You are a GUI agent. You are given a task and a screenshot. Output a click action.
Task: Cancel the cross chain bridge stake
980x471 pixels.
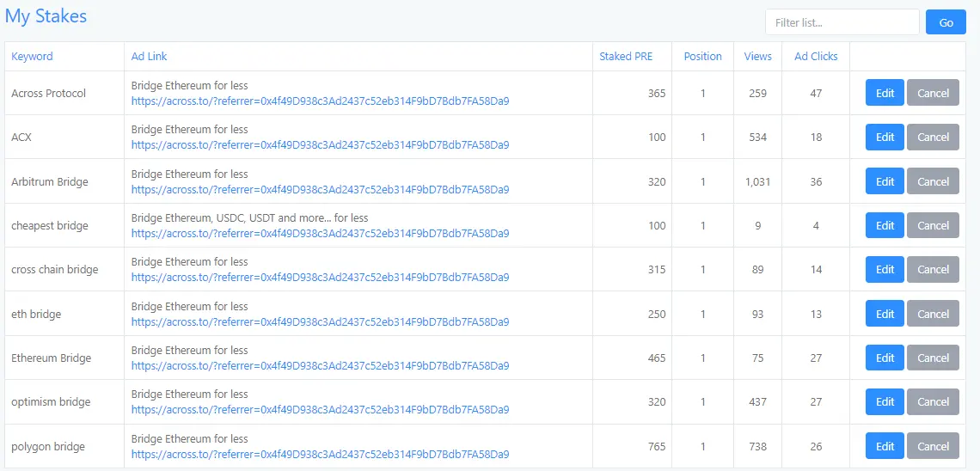coord(933,269)
